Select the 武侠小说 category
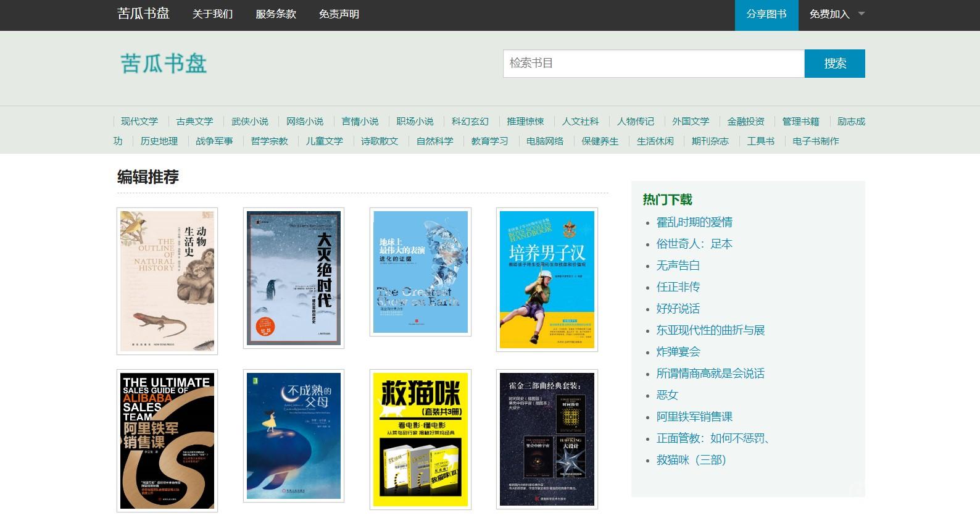Viewport: 980px width, 518px height. coord(250,122)
